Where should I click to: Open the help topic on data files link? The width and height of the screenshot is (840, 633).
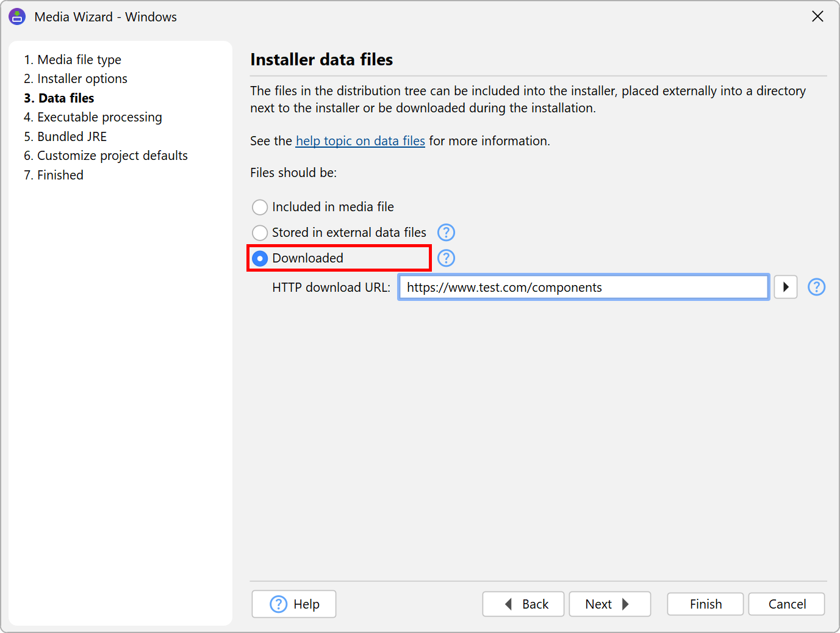(x=361, y=141)
